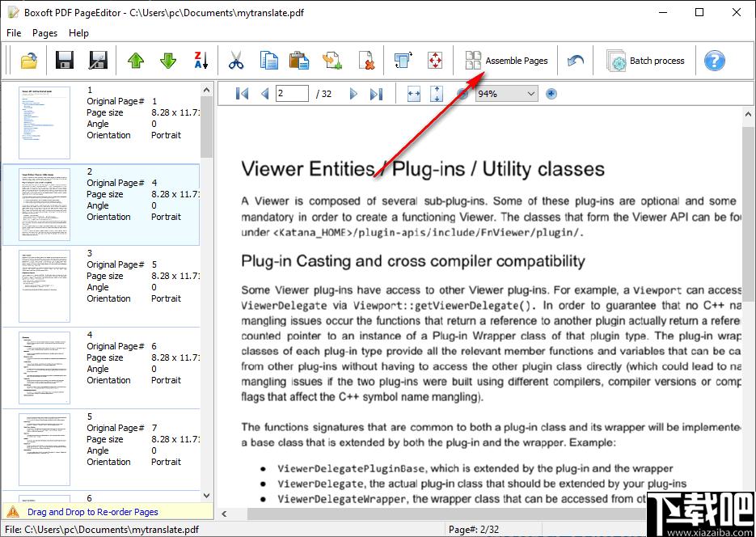Open the Pages menu
The image size is (756, 537).
44,33
